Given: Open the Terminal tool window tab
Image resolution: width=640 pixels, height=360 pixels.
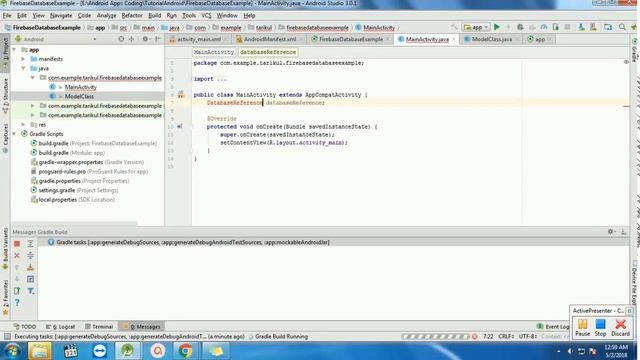Looking at the screenshot, I should click(99, 327).
